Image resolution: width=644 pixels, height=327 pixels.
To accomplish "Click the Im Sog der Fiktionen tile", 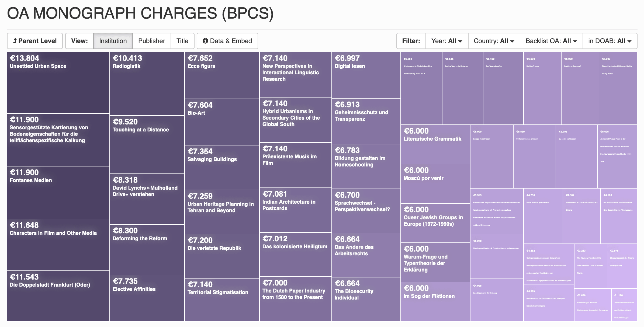I will (x=435, y=302).
